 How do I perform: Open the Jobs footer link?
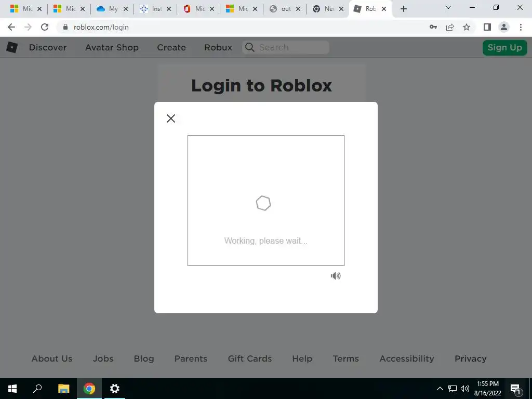click(103, 358)
